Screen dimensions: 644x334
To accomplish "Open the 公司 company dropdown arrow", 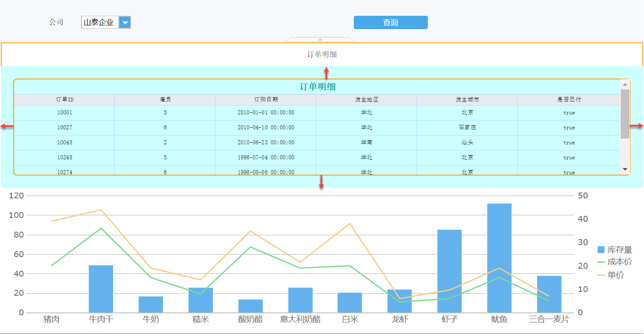I will (x=125, y=22).
